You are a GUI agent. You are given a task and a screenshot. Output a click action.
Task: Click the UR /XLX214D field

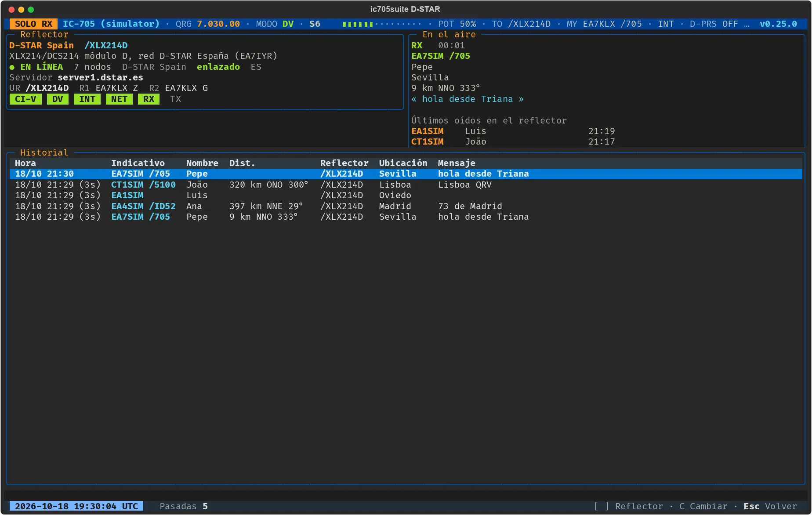[39, 88]
